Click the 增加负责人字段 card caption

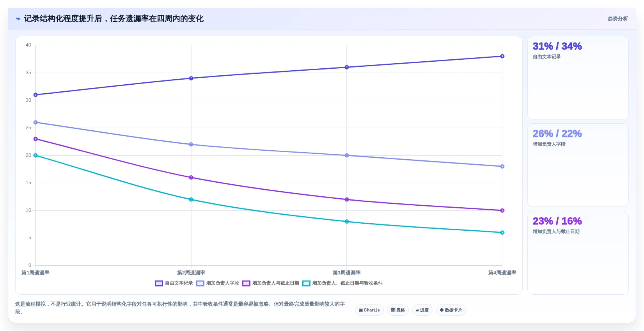(549, 144)
